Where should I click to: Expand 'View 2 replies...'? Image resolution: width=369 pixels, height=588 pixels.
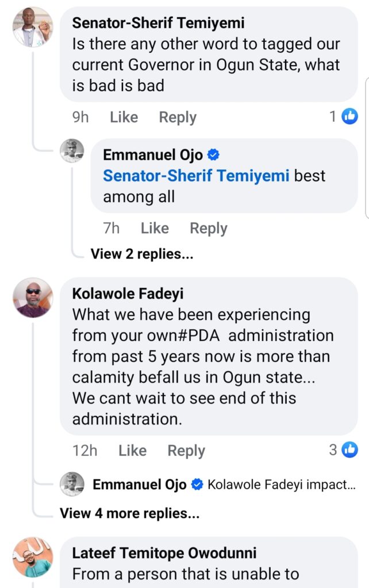tap(141, 254)
